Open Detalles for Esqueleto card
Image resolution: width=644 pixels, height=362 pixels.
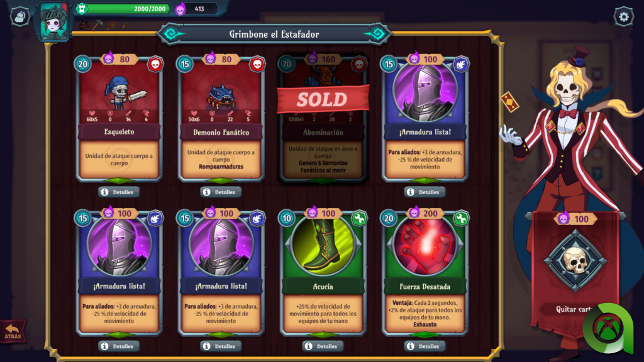[x=119, y=192]
